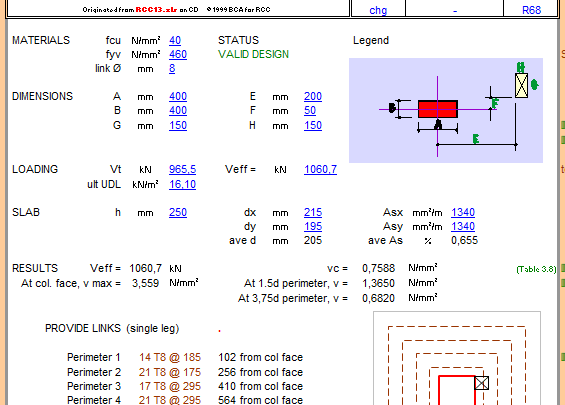This screenshot has height=405, width=565.
Task: Click the R68 header cell
Action: (x=531, y=10)
